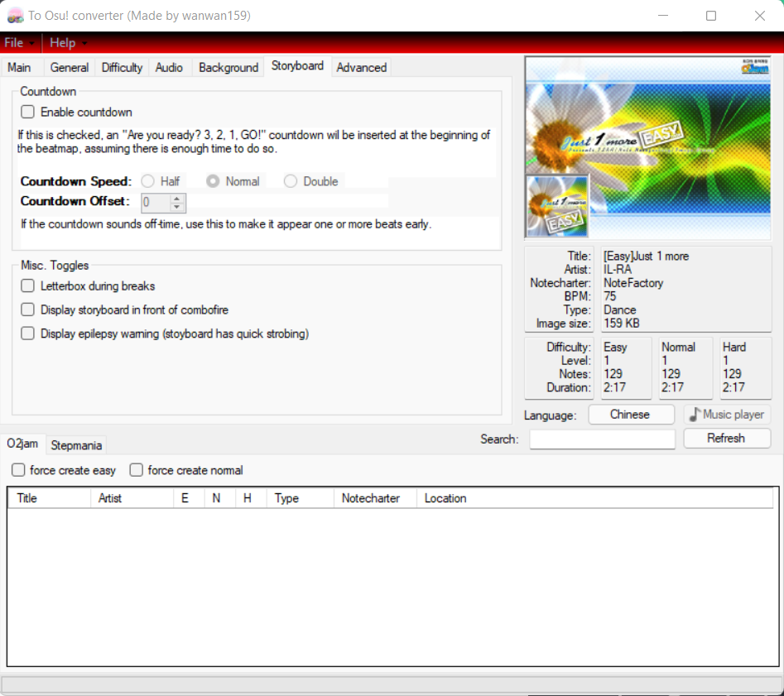784x696 pixels.
Task: Close the To Osu! converter window
Action: (759, 16)
